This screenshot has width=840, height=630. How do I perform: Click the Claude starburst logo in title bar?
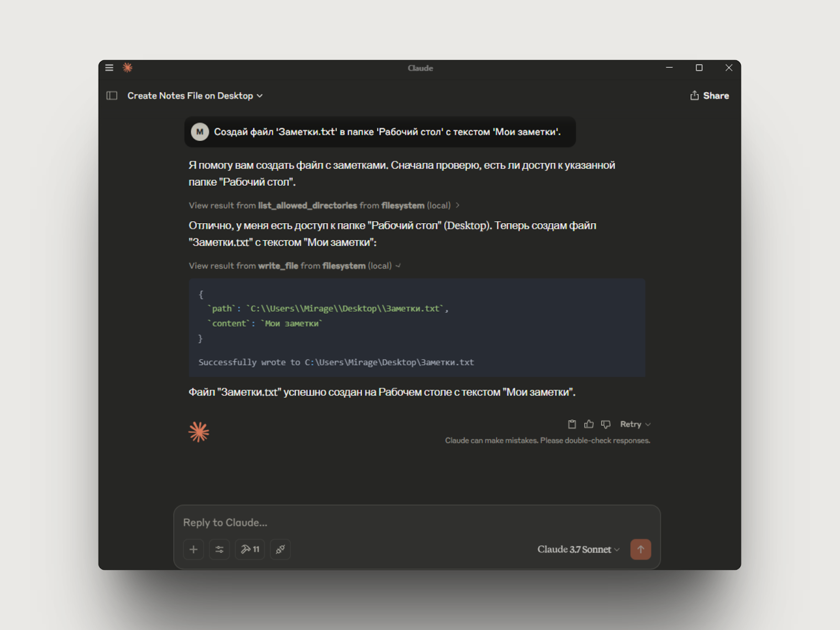click(128, 68)
